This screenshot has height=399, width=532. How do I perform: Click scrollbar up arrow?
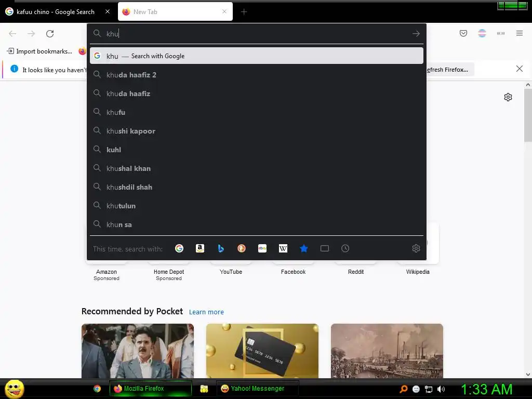528,85
